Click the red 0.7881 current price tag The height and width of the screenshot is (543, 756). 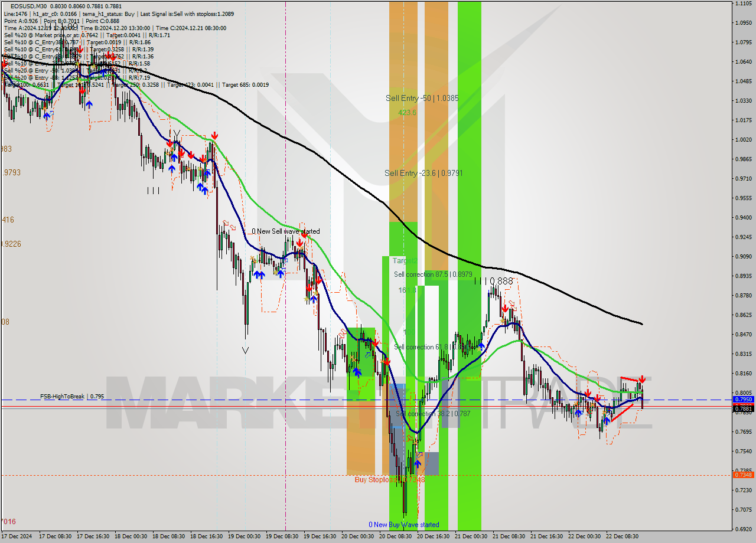[743, 408]
